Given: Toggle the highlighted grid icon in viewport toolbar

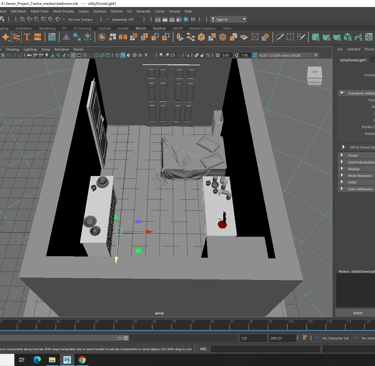Looking at the screenshot, I should pyautogui.click(x=73, y=55).
